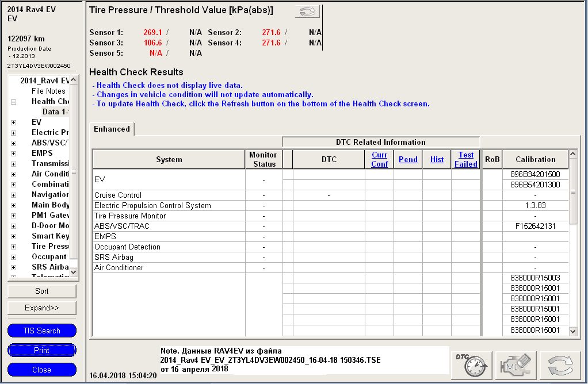Expand the EV node in the system tree

click(x=13, y=122)
